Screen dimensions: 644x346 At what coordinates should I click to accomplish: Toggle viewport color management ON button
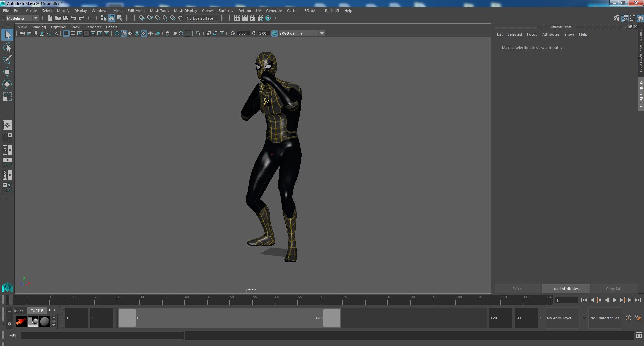coord(274,33)
